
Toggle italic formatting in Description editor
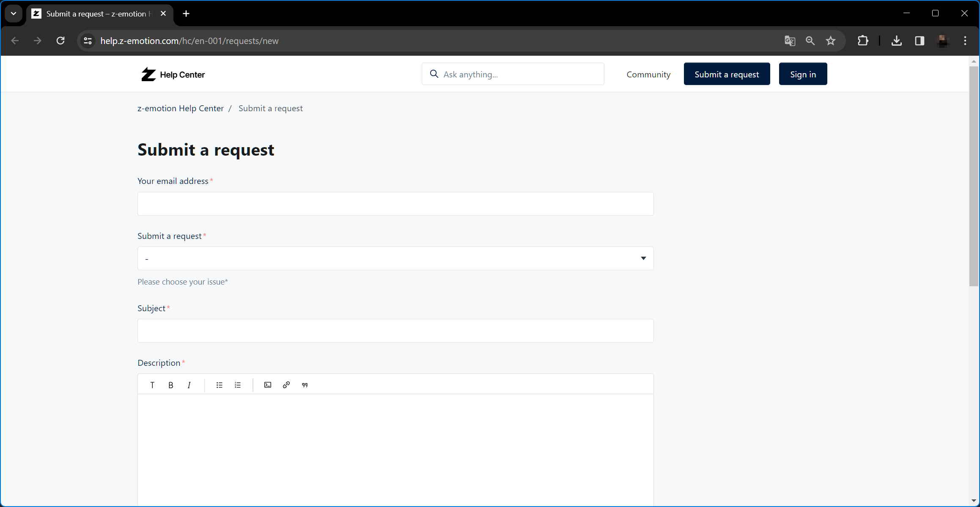189,385
